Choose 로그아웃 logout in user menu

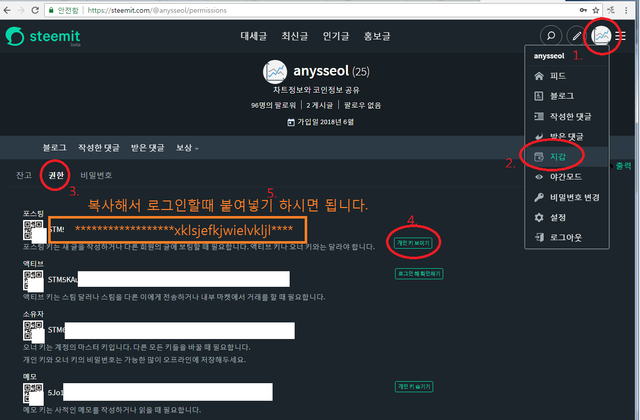(x=567, y=238)
